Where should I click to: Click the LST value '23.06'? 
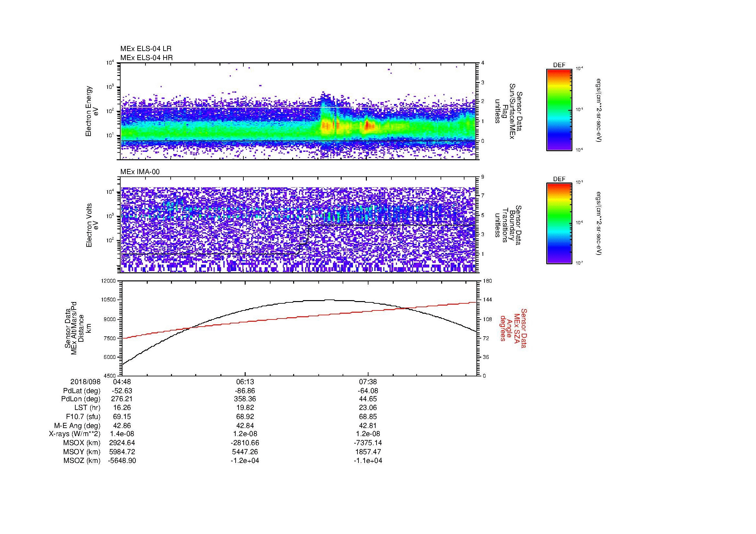[368, 408]
